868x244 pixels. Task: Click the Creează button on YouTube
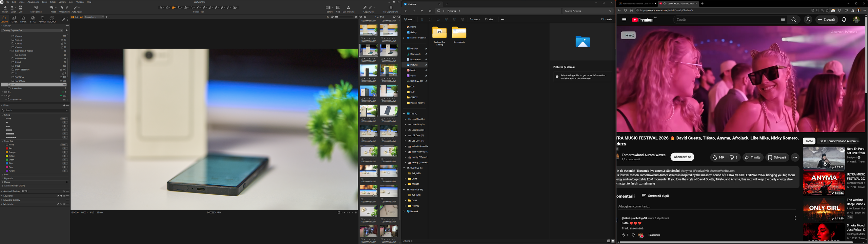[827, 20]
